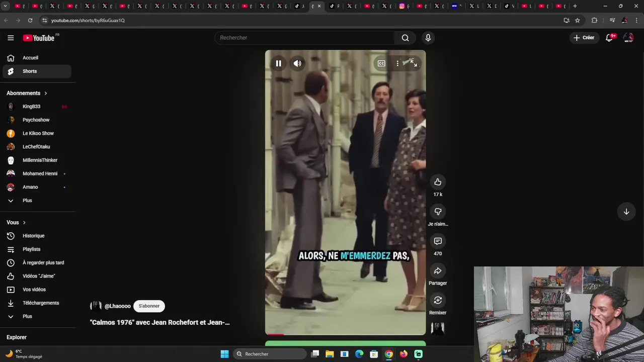Viewport: 644px width, 362px height.
Task: Mute the Short's volume
Action: 297,63
